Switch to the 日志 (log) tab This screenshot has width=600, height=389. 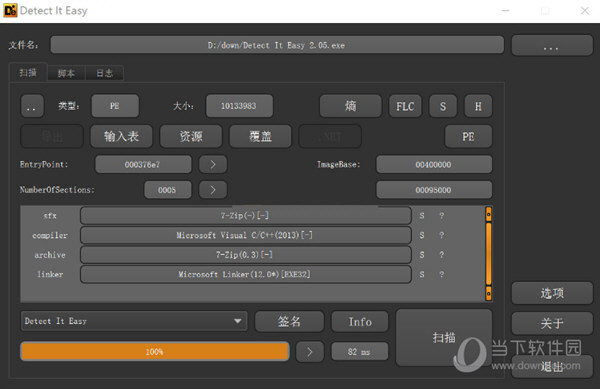(x=104, y=73)
